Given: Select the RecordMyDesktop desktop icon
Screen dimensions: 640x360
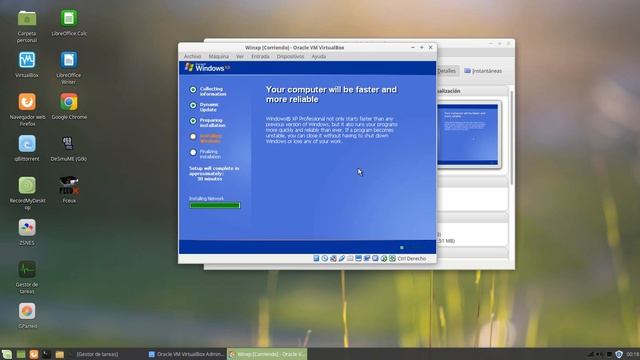Looking at the screenshot, I should [x=27, y=193].
